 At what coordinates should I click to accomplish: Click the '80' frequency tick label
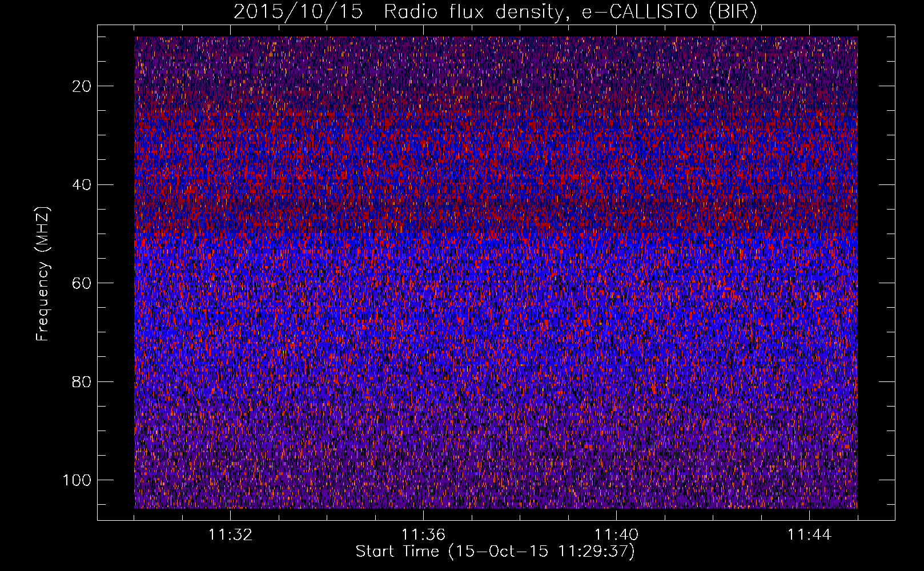pos(82,382)
